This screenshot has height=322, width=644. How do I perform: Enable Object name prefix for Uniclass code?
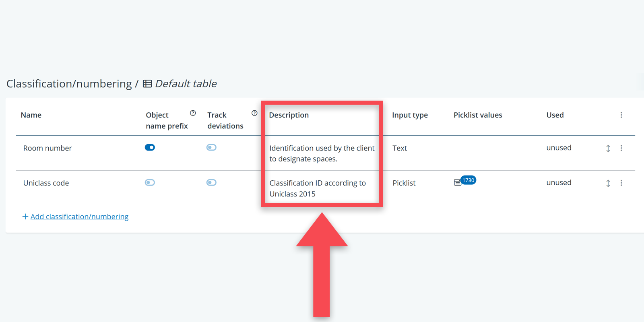pyautogui.click(x=150, y=182)
